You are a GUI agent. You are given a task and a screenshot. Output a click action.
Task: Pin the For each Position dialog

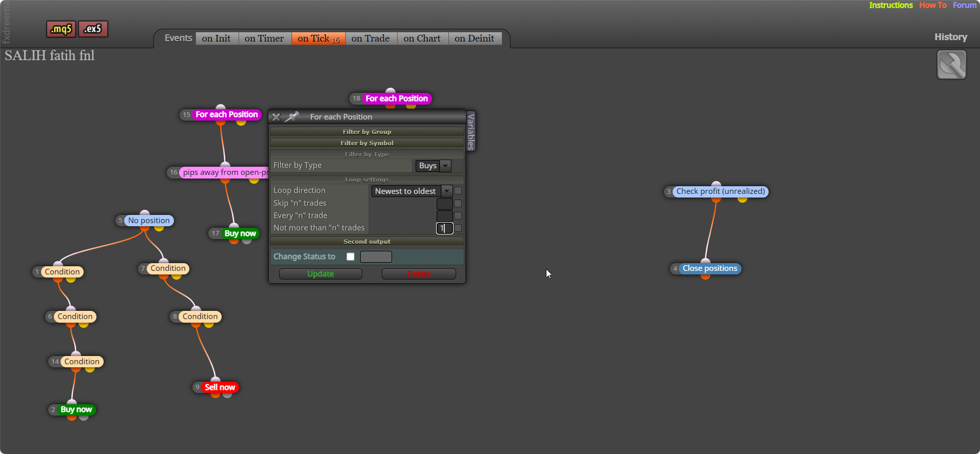tap(292, 117)
